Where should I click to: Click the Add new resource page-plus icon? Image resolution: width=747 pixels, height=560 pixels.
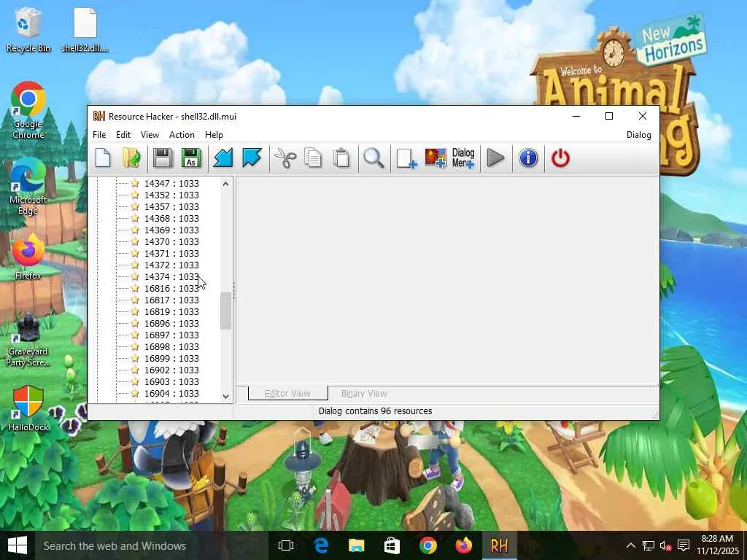pyautogui.click(x=406, y=158)
